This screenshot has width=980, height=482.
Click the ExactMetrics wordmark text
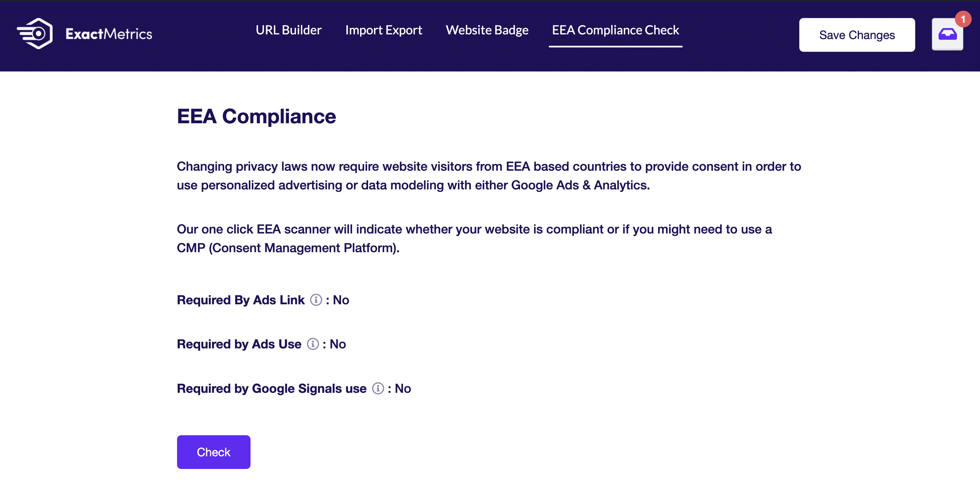[109, 34]
